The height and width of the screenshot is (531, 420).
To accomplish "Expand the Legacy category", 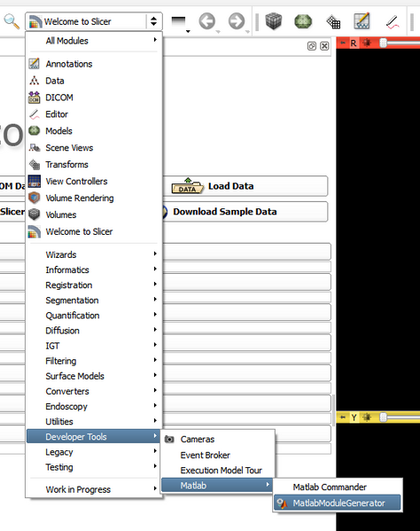I will coord(94,452).
